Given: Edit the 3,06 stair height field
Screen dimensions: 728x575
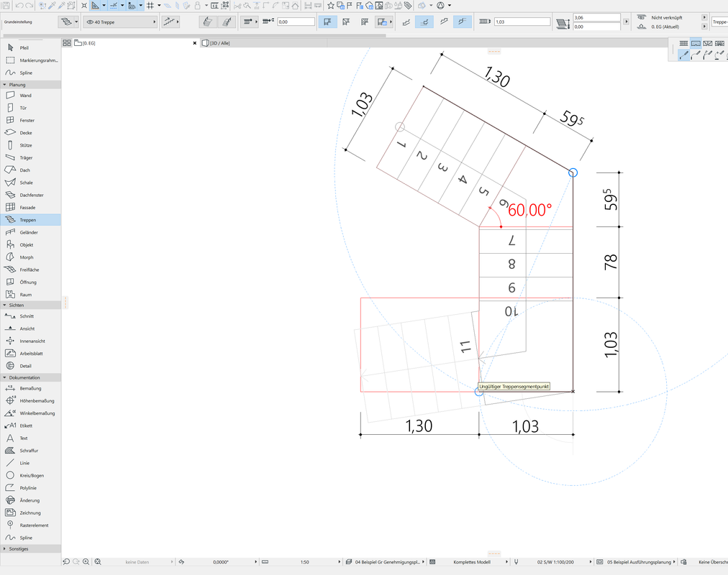Looking at the screenshot, I should tap(596, 18).
